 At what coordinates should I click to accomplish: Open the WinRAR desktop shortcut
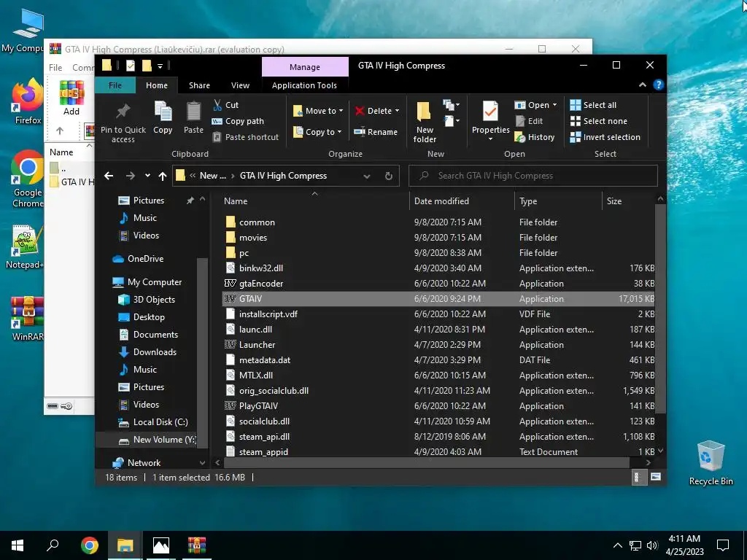pyautogui.click(x=27, y=319)
